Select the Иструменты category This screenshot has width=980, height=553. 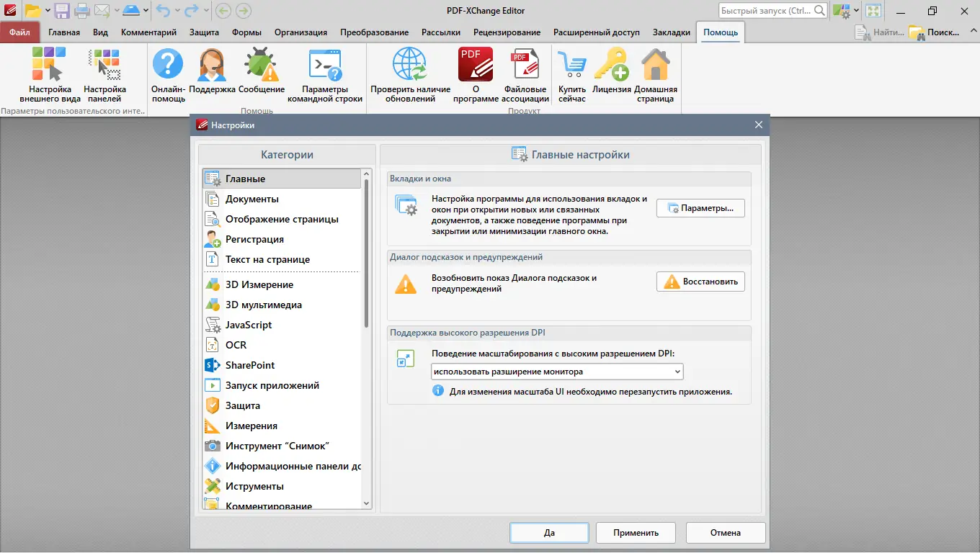[282, 486]
